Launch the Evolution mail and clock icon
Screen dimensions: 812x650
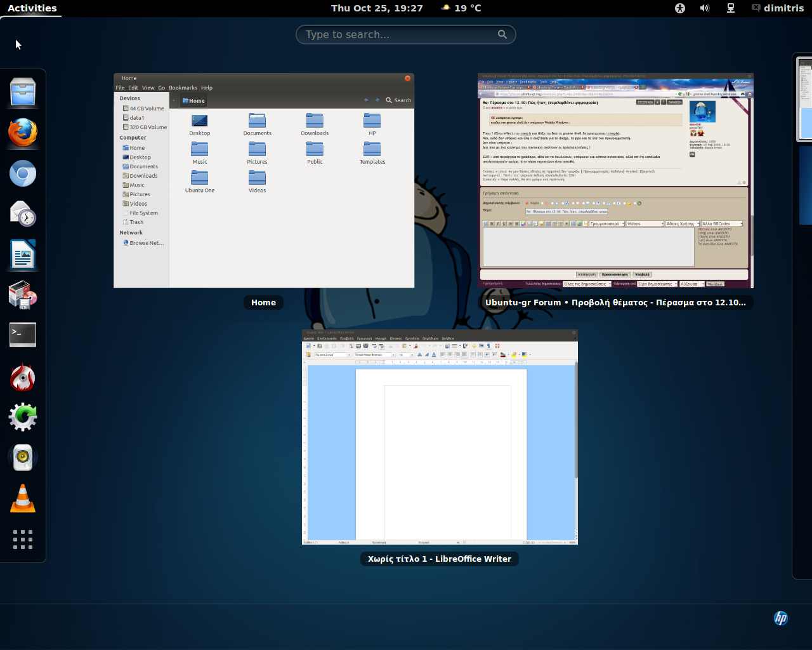coord(23,215)
